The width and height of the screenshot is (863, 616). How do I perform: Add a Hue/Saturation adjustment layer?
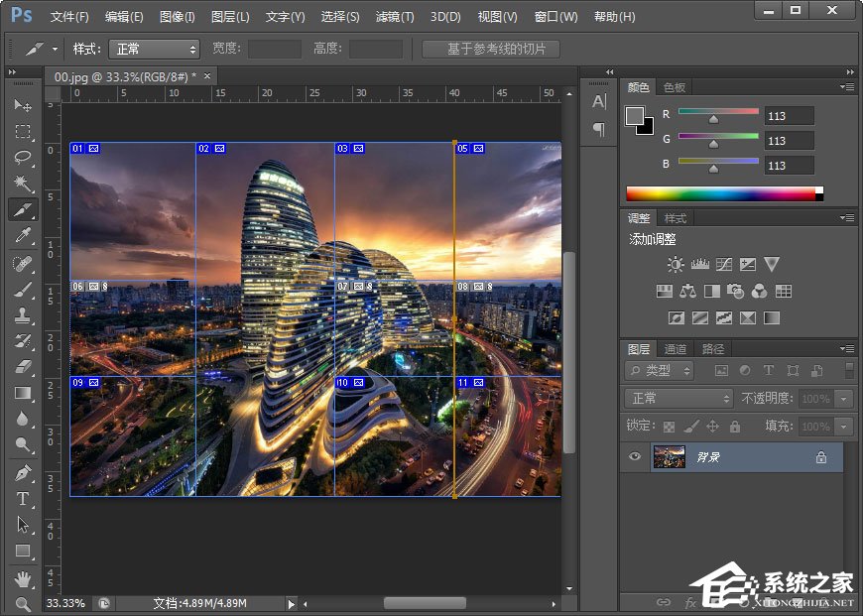coord(664,291)
